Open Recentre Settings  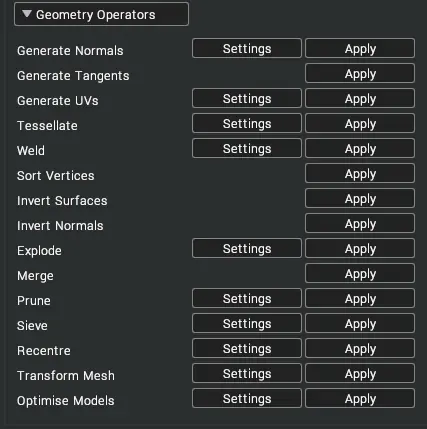[247, 348]
